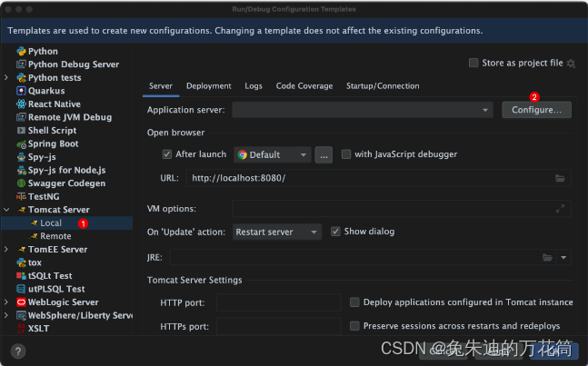The image size is (588, 366).
Task: Enable Preserve sessions across restarts checkbox
Action: (x=354, y=326)
